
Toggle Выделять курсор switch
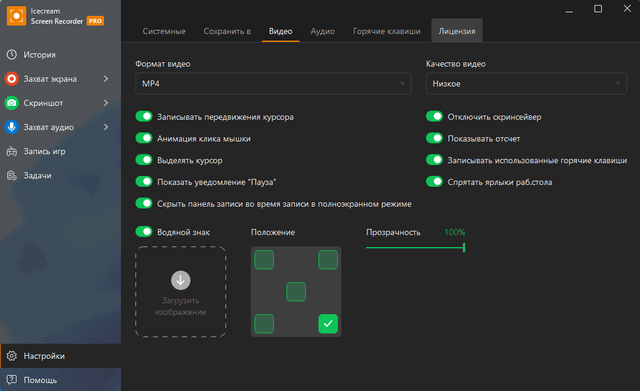(x=144, y=160)
